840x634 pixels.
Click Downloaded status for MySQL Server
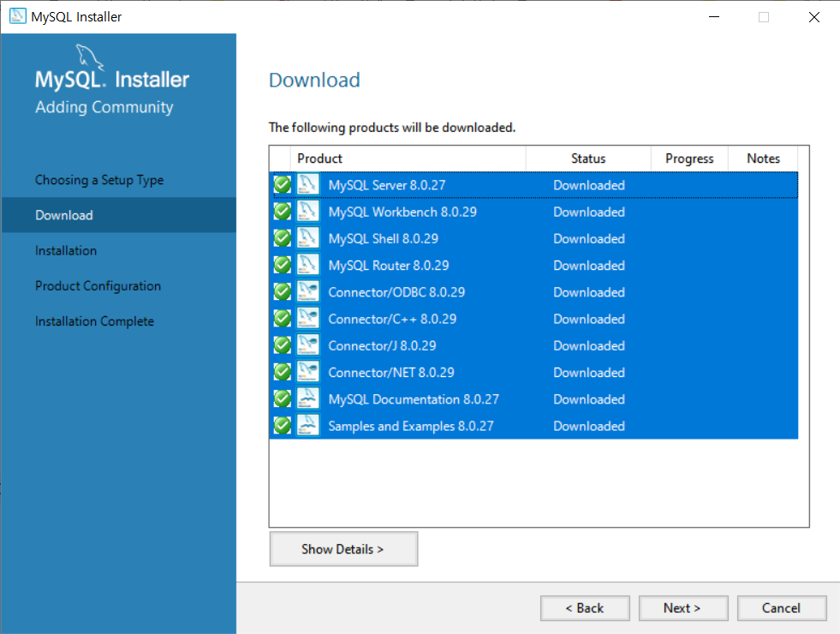[x=589, y=185]
